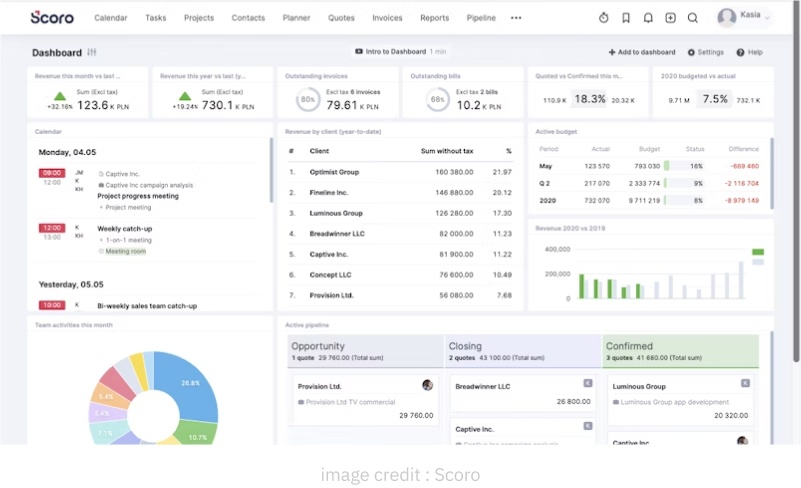801x488 pixels.
Task: Select the Closing pipeline column header
Action: [x=523, y=351]
